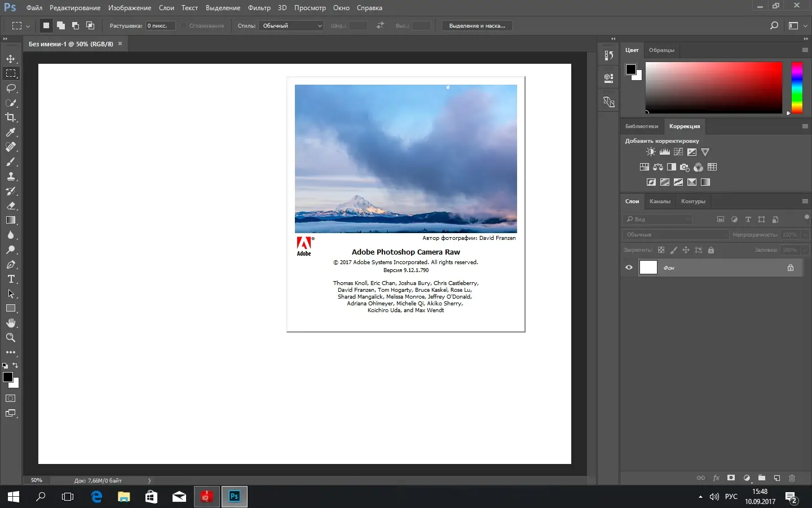Select the Lasso tool
The height and width of the screenshot is (508, 812).
pos(11,89)
